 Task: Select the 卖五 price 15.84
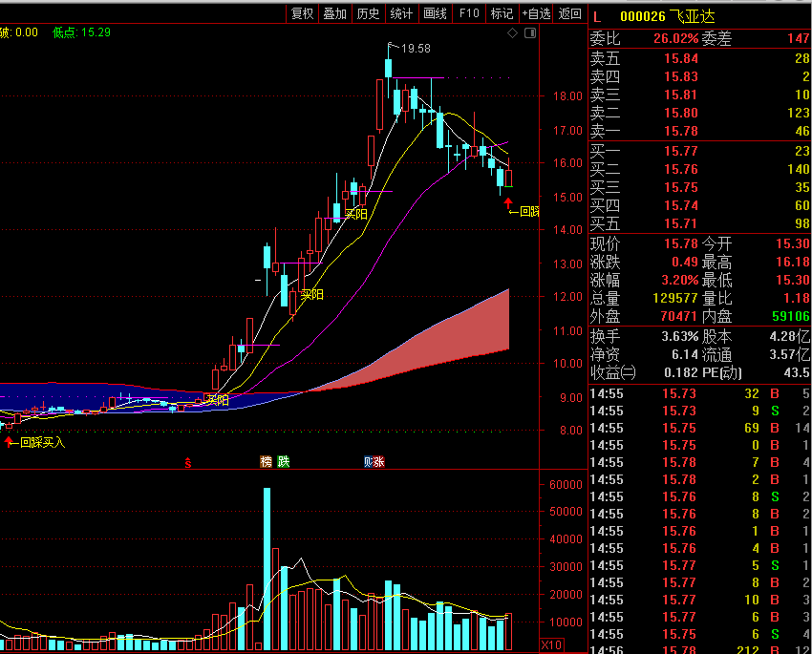(681, 58)
